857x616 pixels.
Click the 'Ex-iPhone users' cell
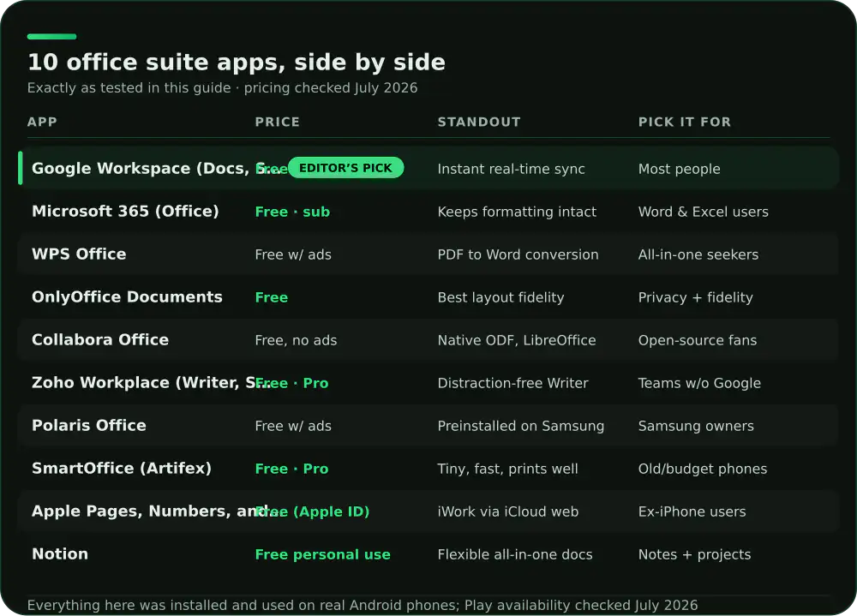[x=692, y=512]
